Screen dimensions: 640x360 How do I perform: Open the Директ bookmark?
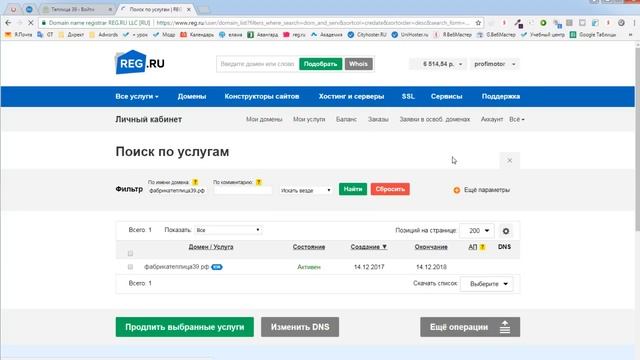[x=71, y=35]
